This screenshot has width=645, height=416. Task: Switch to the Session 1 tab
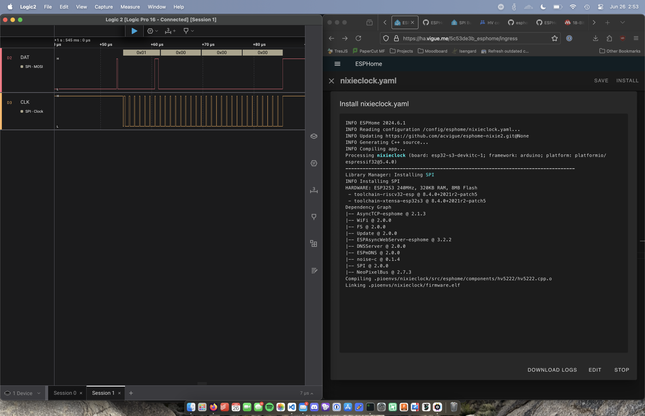pyautogui.click(x=103, y=393)
